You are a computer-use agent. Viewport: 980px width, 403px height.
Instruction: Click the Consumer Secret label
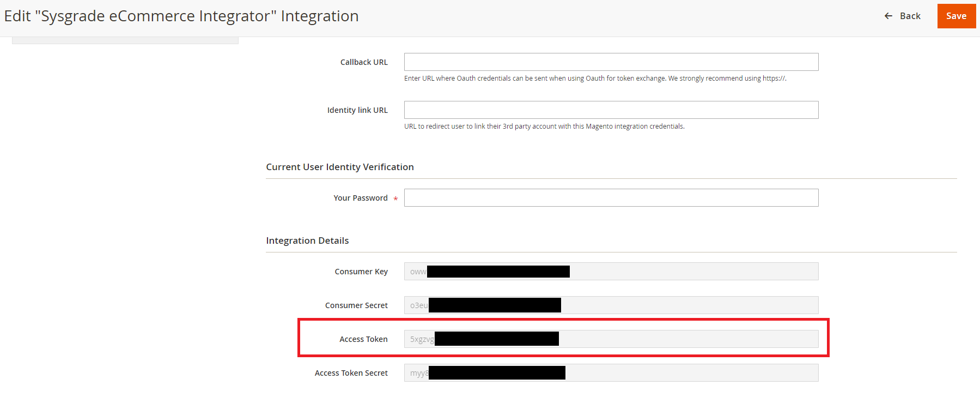tap(356, 305)
